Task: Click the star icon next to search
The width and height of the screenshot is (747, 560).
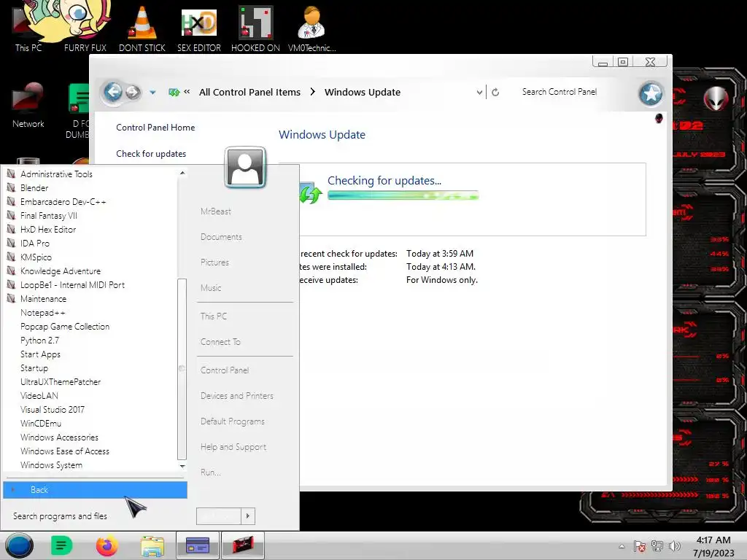Action: tap(651, 93)
